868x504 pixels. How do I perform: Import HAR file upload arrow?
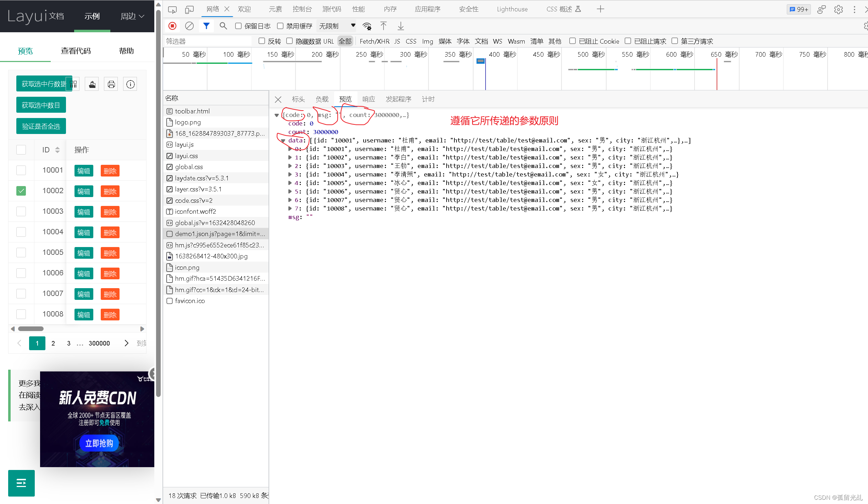pos(383,26)
